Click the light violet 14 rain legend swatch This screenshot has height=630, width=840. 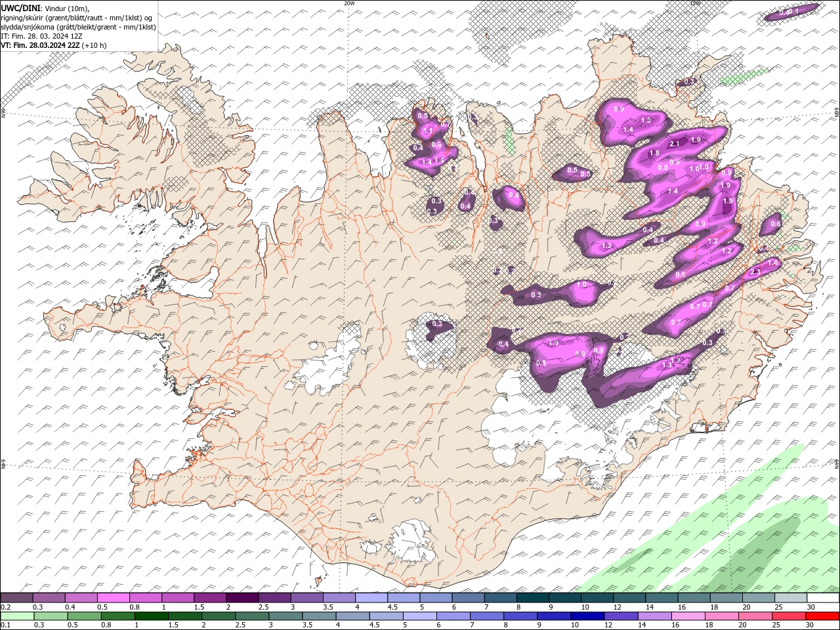click(x=655, y=616)
